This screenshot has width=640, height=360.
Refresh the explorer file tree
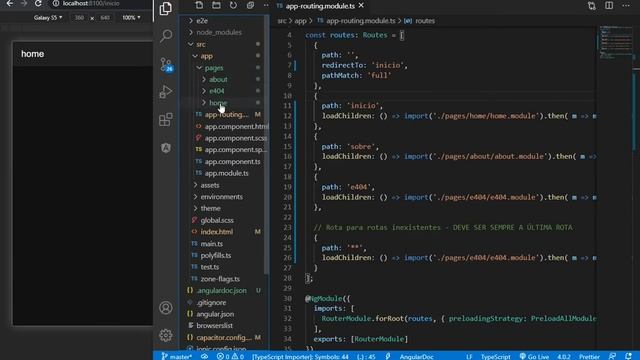point(233,5)
